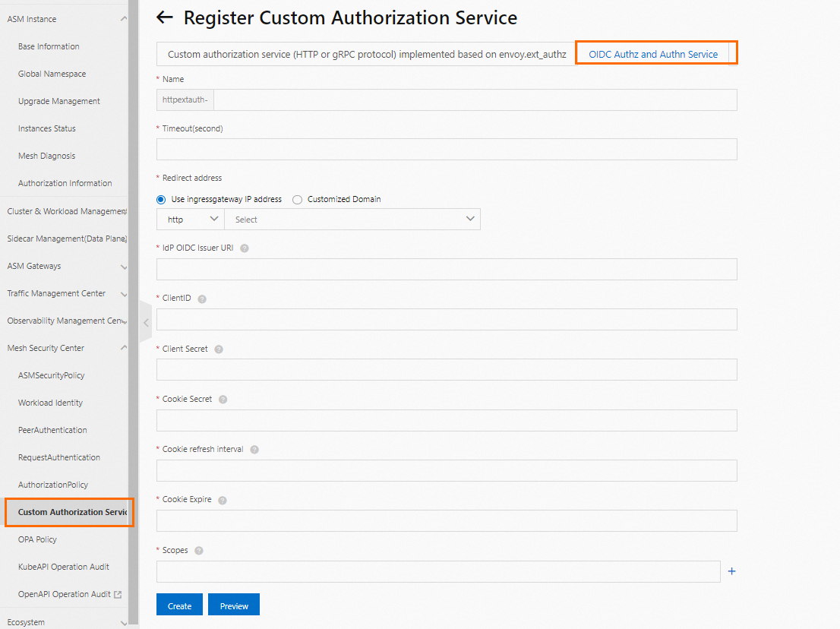
Task: Open OPA Policy menu item
Action: point(37,539)
